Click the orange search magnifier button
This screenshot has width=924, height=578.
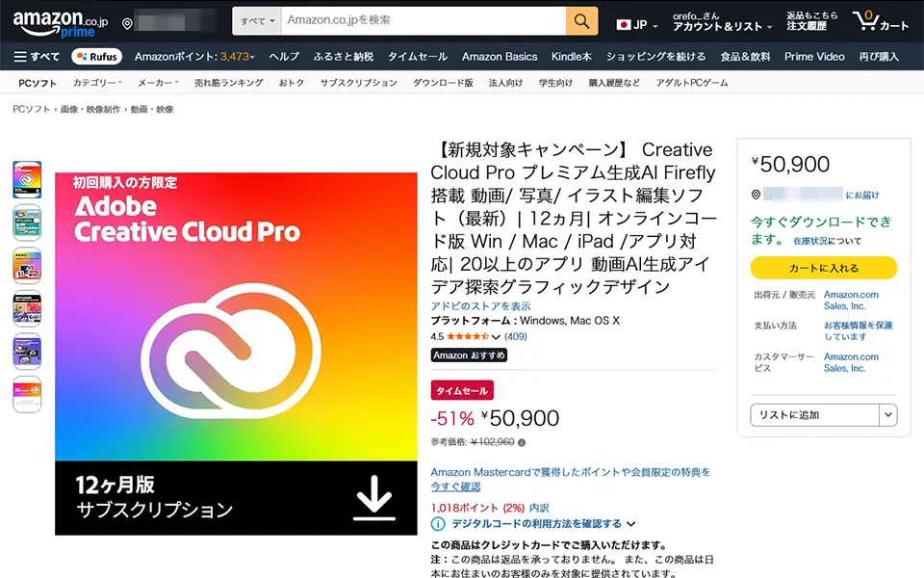(x=581, y=20)
